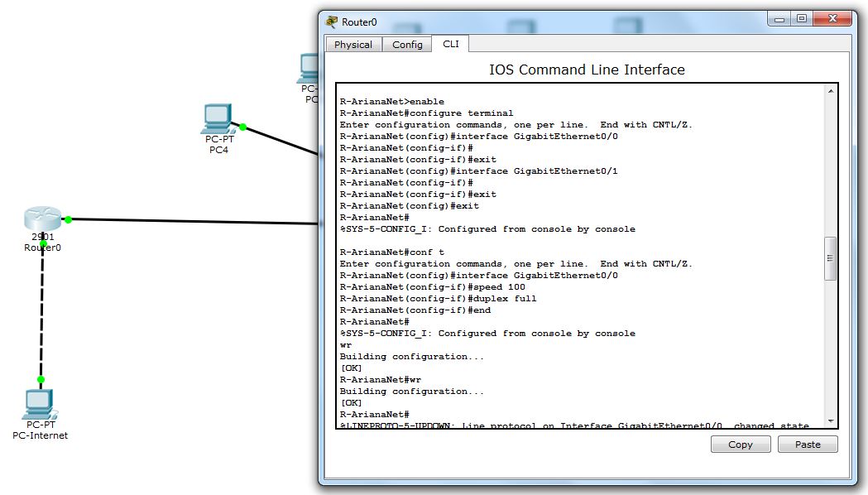868x495 pixels.
Task: Minimize the Router0 window
Action: tap(779, 19)
